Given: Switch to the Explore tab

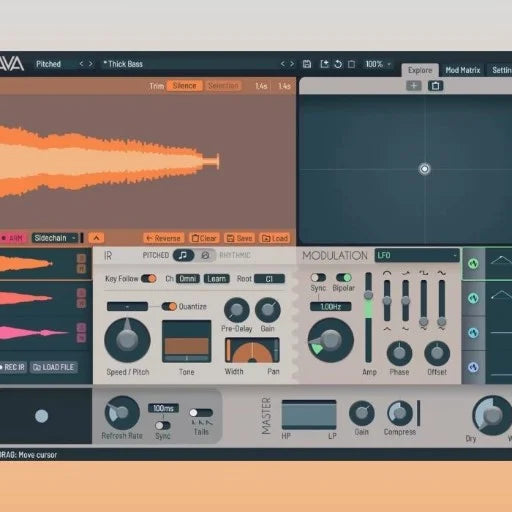Looking at the screenshot, I should coord(420,70).
